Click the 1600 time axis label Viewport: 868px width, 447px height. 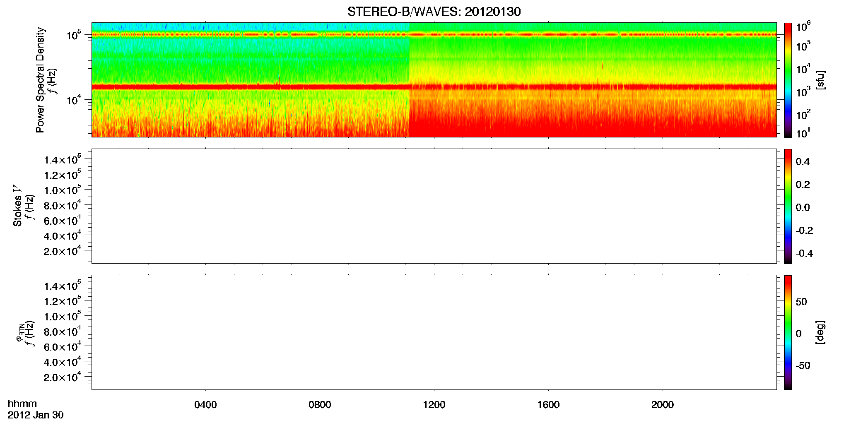tap(548, 404)
